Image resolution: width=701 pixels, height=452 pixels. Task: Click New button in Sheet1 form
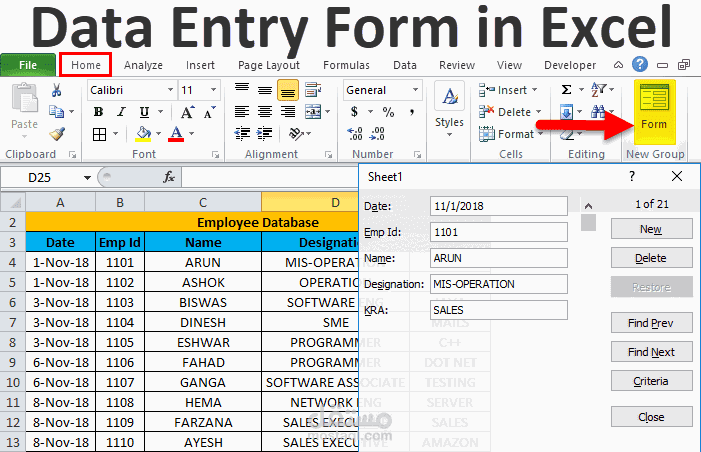click(x=651, y=229)
